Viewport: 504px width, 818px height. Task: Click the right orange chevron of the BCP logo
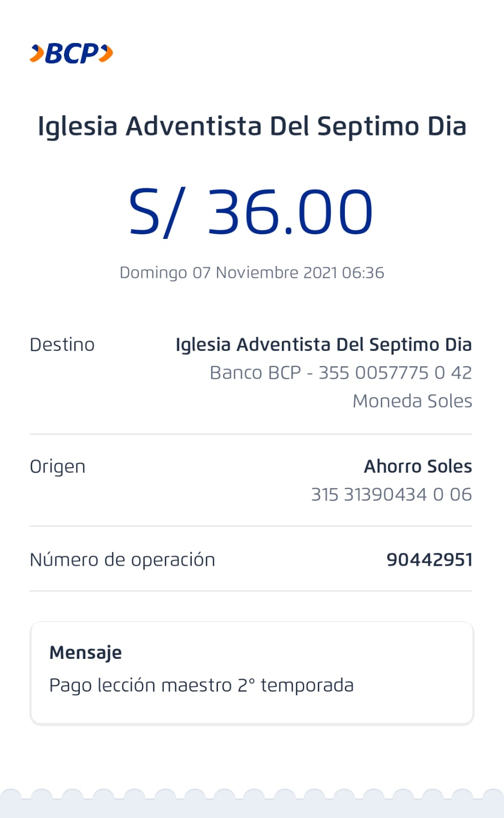click(106, 53)
